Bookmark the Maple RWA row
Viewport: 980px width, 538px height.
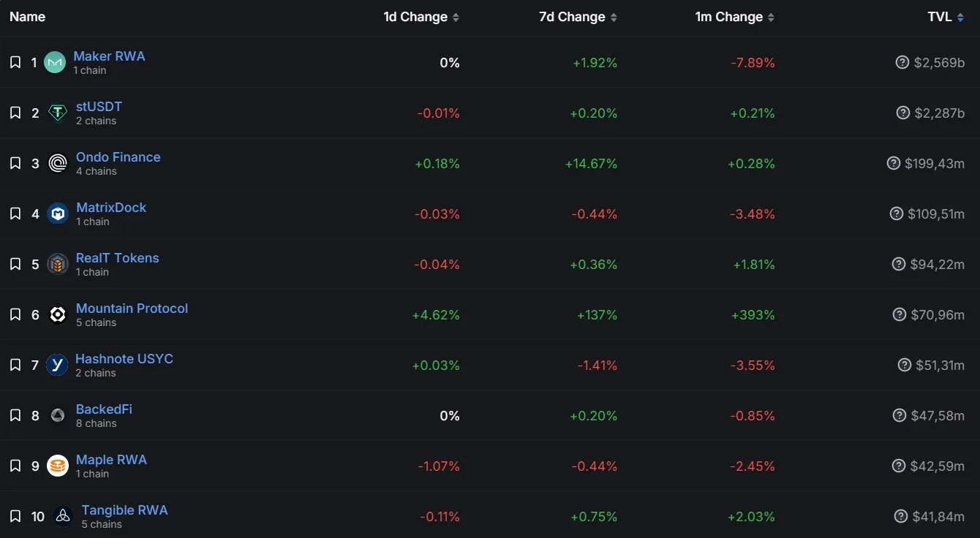click(15, 466)
